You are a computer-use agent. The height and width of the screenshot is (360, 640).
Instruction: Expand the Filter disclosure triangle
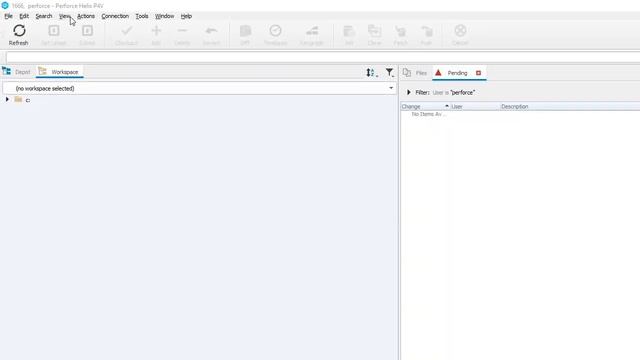coord(409,93)
